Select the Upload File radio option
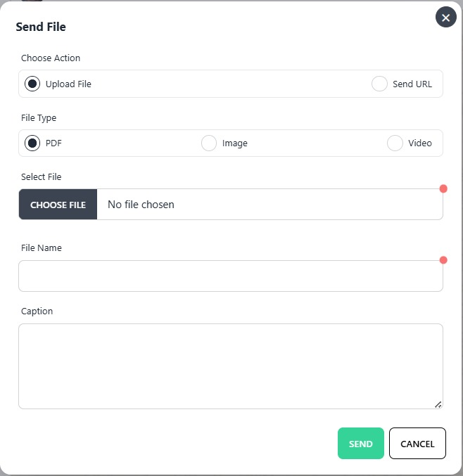 point(32,84)
